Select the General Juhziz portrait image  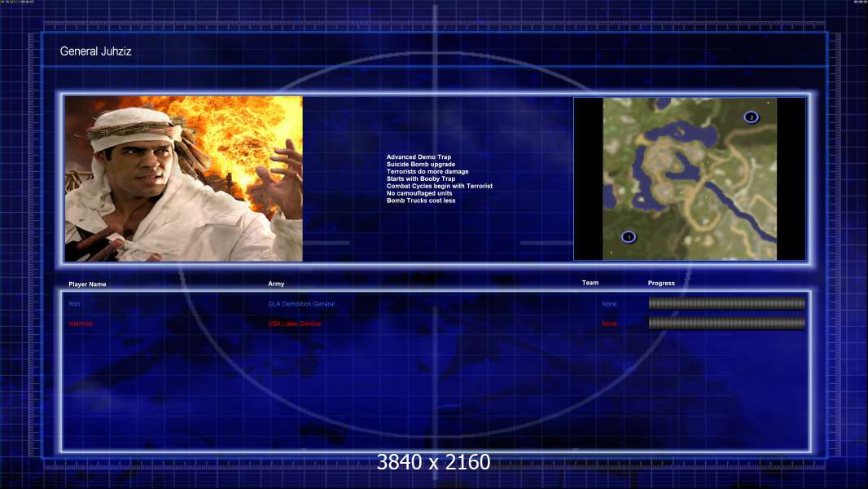coord(184,178)
